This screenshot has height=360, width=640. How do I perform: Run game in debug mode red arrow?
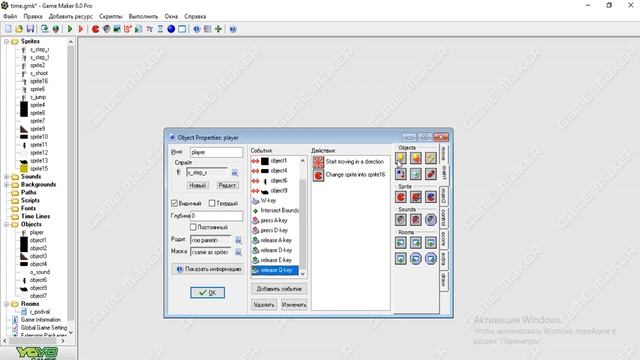click(x=81, y=29)
